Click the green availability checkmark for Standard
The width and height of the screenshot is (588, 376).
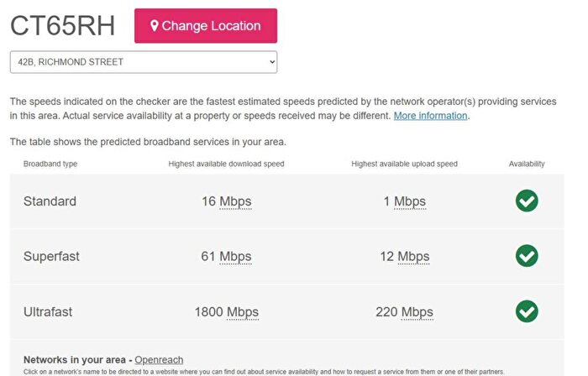click(527, 201)
